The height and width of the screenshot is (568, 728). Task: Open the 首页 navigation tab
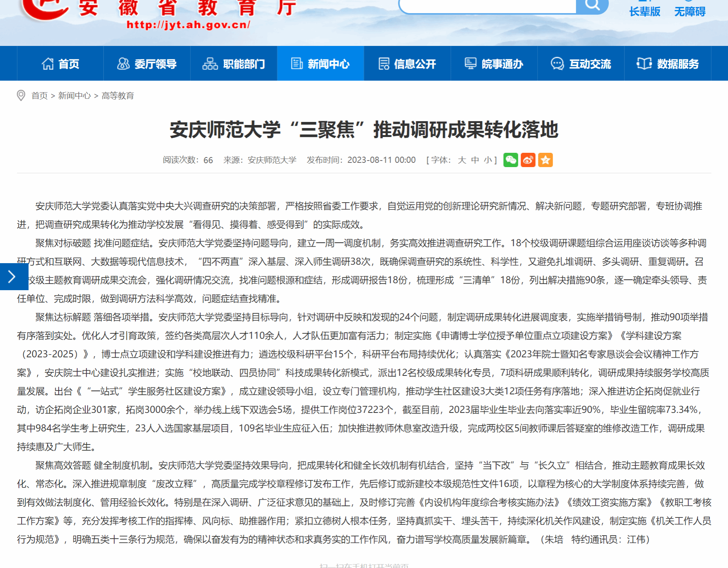60,64
